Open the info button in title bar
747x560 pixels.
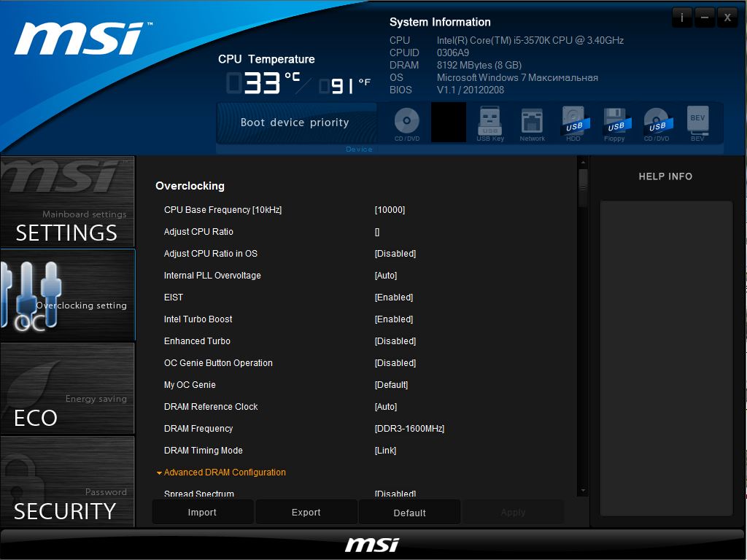(x=682, y=17)
